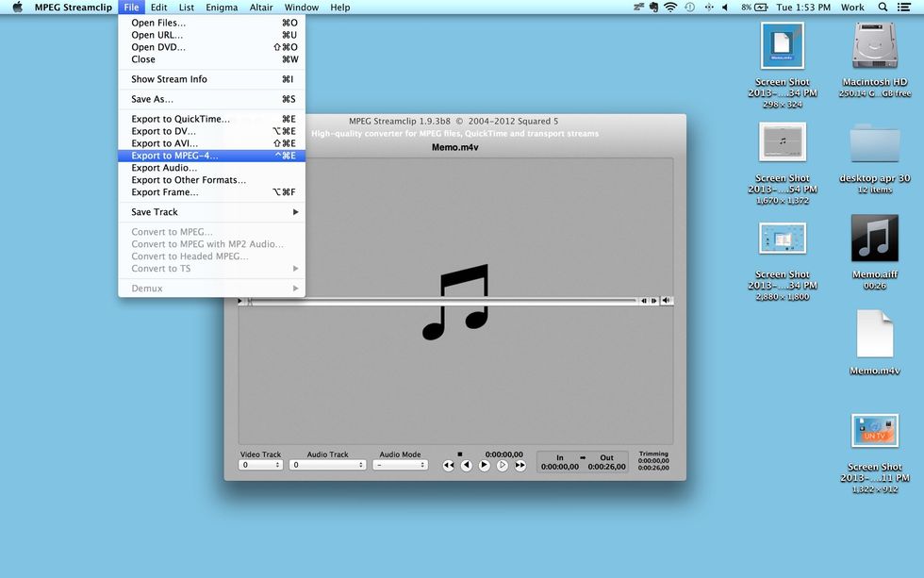924x578 pixels.
Task: Select Screen Shot 1,322 × 912 thumbnail
Action: click(875, 430)
